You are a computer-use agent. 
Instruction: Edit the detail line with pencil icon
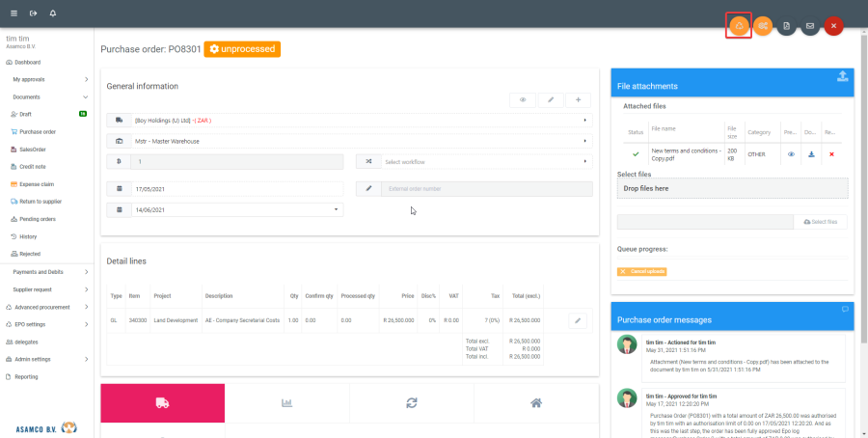click(x=578, y=319)
